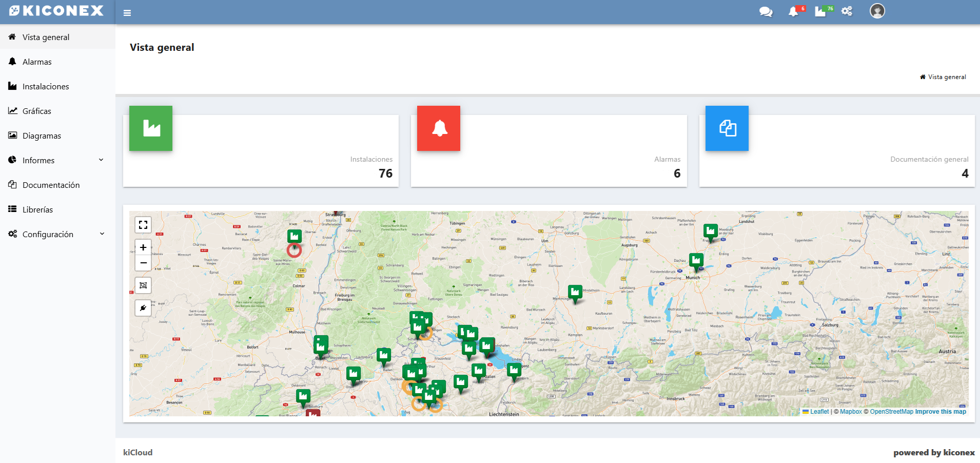Go to Alarmas in sidebar
This screenshot has height=463, width=980.
tap(37, 62)
